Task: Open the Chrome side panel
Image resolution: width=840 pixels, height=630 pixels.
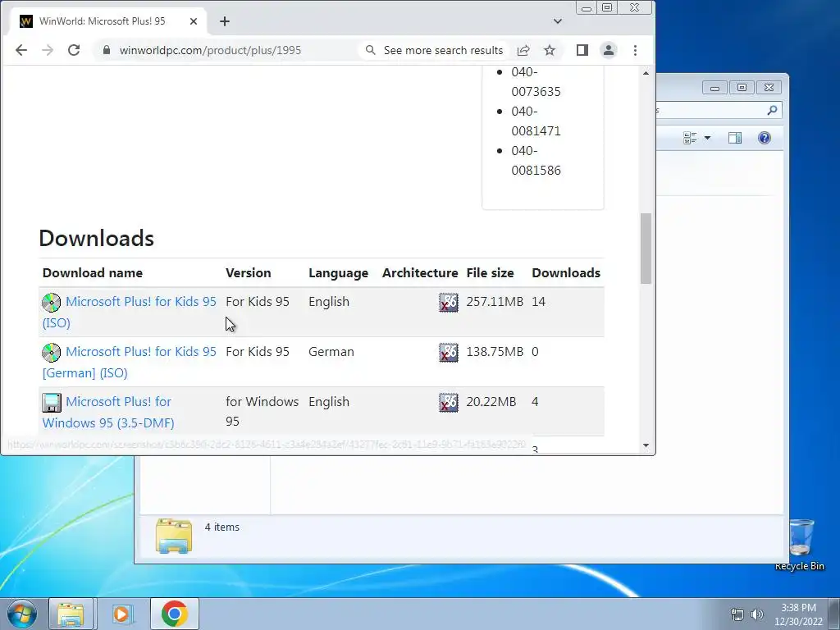Action: (582, 50)
